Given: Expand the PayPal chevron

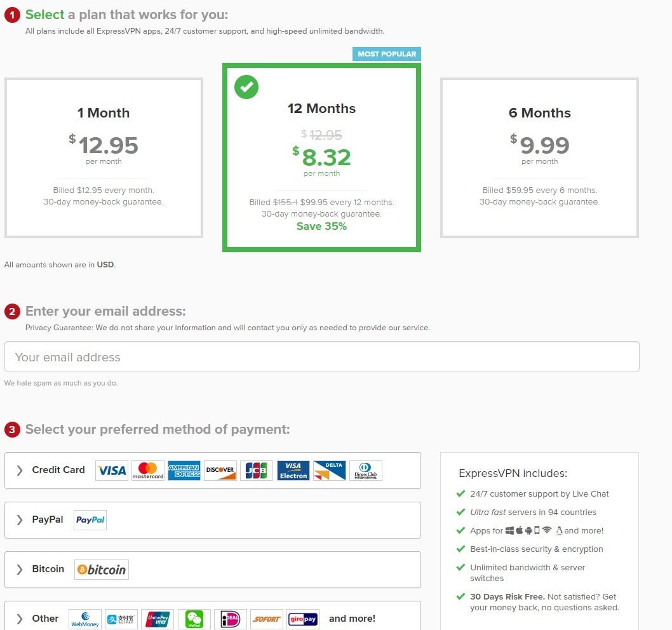Looking at the screenshot, I should 19,520.
